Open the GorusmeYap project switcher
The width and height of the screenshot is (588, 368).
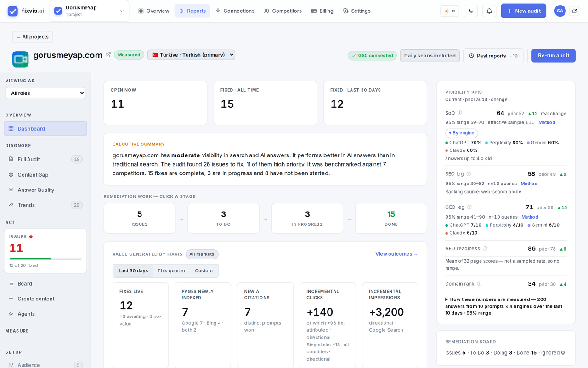pyautogui.click(x=89, y=11)
